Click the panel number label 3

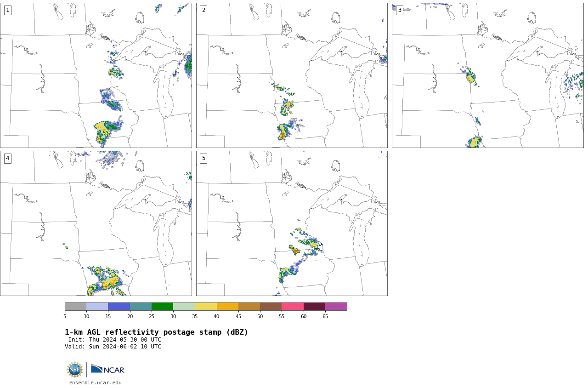click(x=399, y=10)
